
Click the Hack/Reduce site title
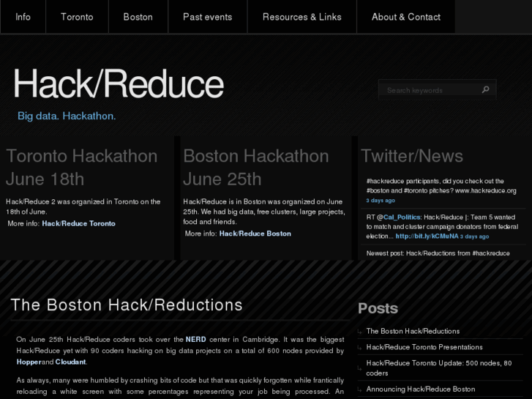click(x=119, y=83)
